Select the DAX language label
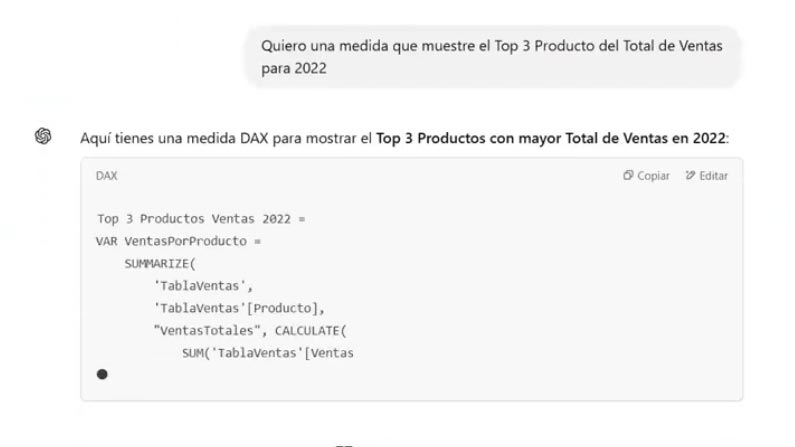The width and height of the screenshot is (795, 447). (106, 176)
